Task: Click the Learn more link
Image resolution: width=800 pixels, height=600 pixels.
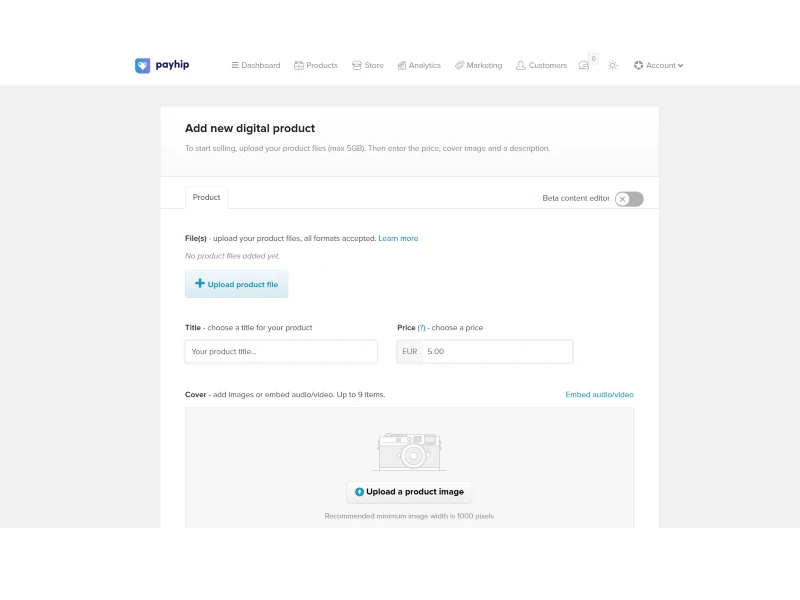Action: [398, 238]
